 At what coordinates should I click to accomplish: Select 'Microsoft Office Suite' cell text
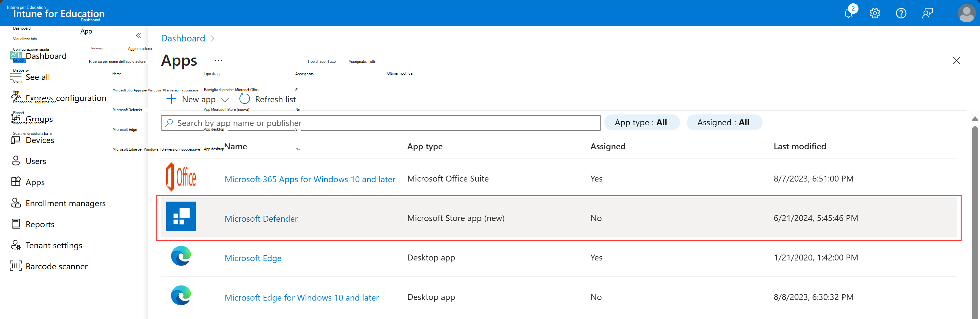[x=448, y=179]
